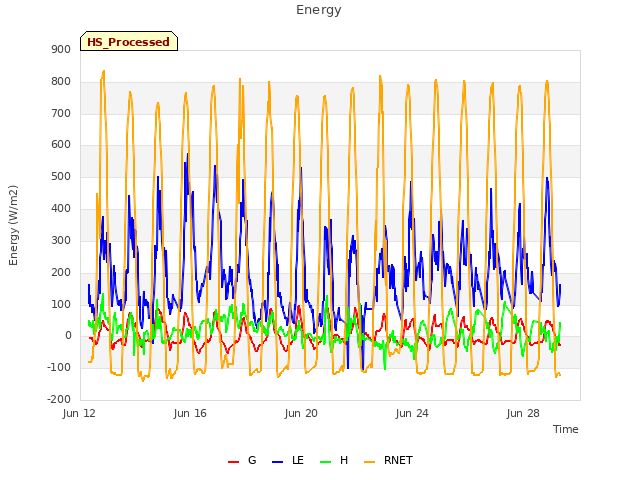Toggle the LE series legend entry
This screenshot has width=640, height=480.
[288, 460]
